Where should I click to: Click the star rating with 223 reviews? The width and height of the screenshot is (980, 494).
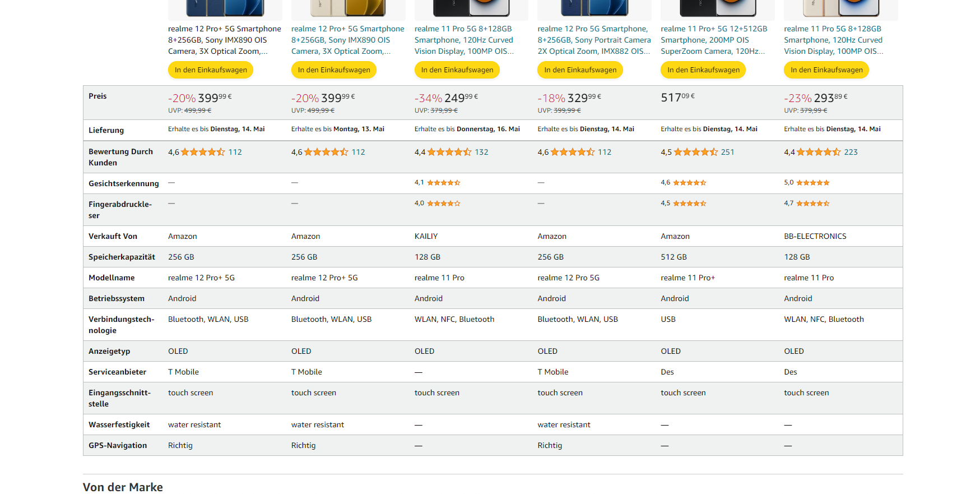819,152
